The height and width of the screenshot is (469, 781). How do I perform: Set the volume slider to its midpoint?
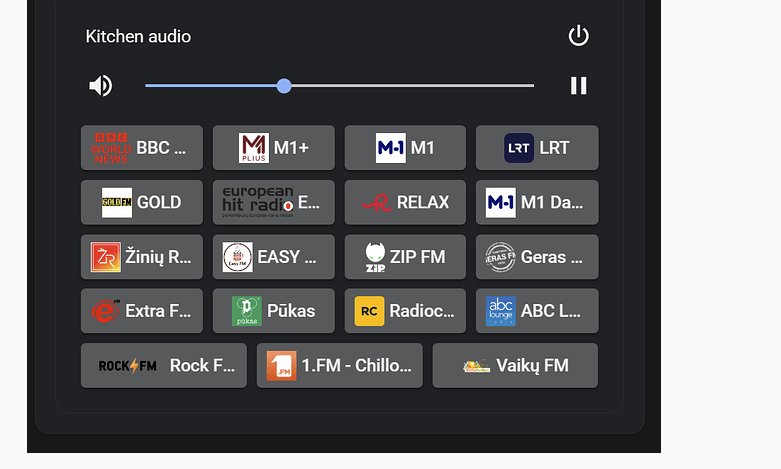click(339, 86)
